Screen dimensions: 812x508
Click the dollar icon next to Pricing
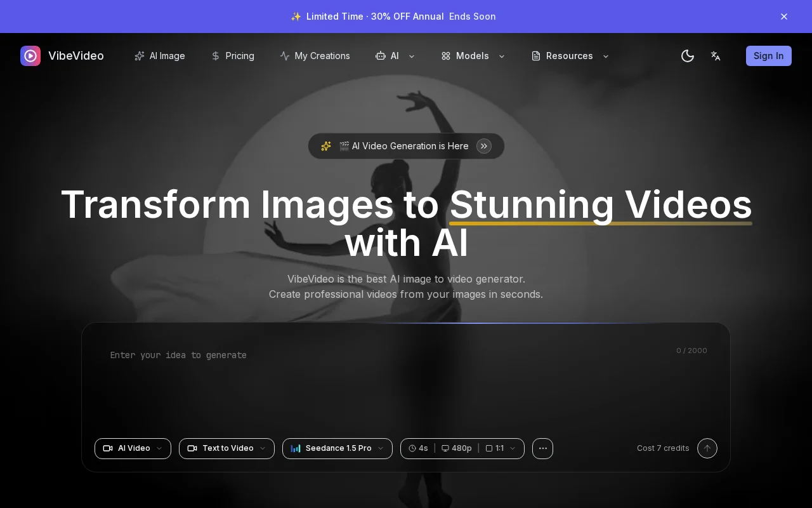216,56
